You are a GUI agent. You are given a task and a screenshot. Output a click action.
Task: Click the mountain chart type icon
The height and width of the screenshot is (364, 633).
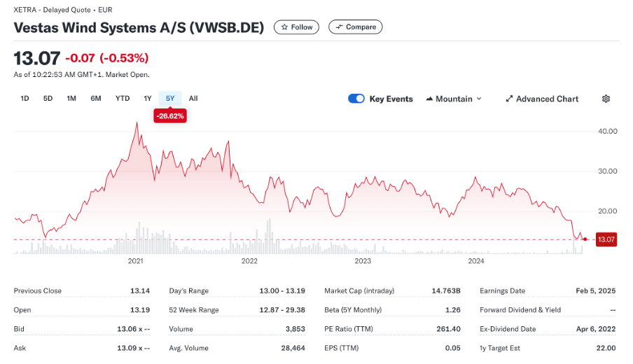click(429, 99)
